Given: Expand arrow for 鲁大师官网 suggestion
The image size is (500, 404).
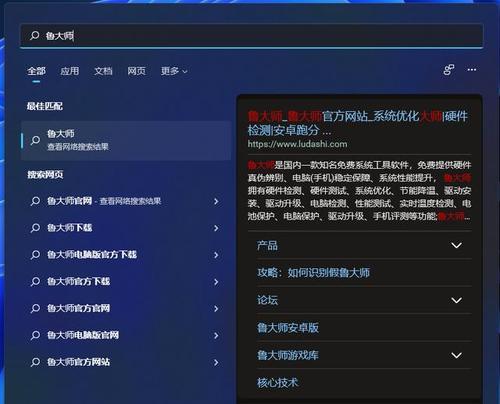Looking at the screenshot, I should [216, 201].
